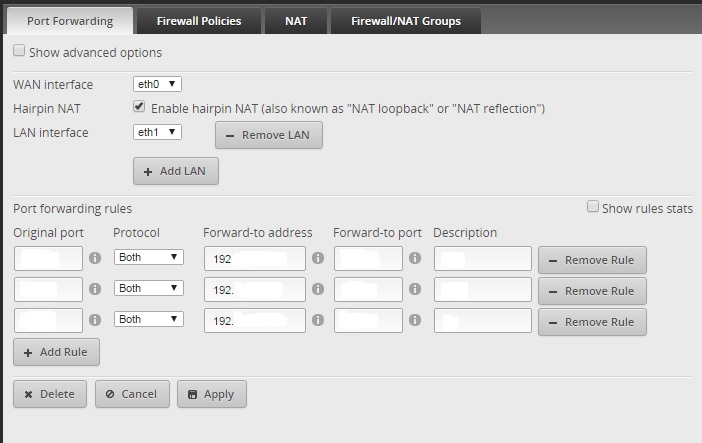Click info icon beside third rule's forward-to address

click(x=318, y=320)
